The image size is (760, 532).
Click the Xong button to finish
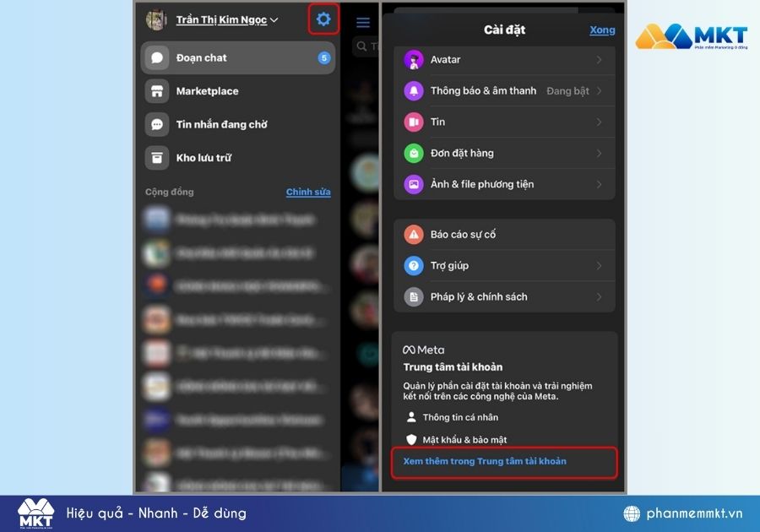[x=602, y=30]
